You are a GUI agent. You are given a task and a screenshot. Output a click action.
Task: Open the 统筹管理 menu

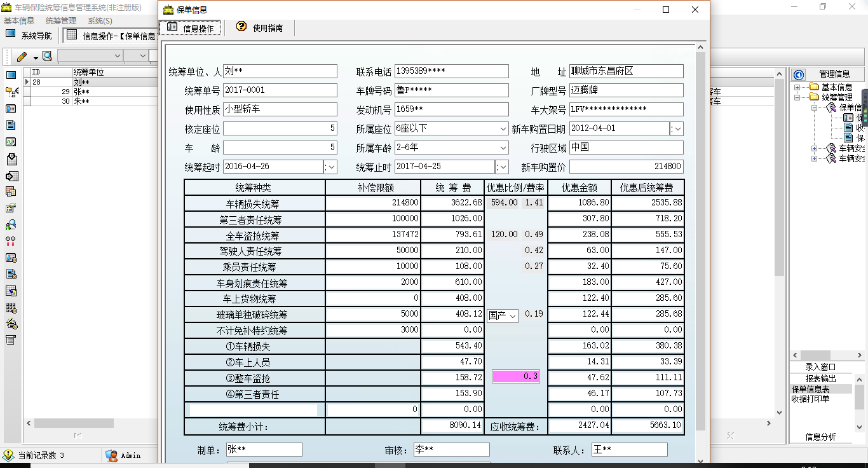click(60, 21)
